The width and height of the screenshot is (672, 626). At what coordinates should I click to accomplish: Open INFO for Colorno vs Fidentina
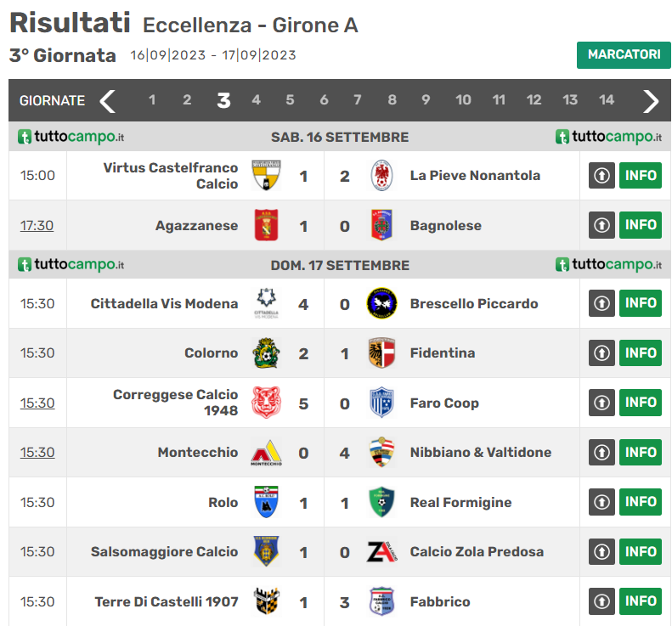[x=641, y=352]
